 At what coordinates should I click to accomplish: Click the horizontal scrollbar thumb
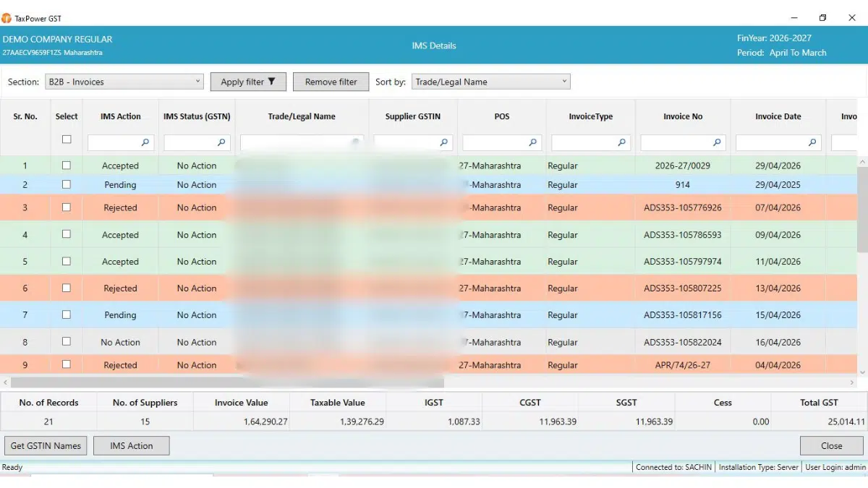click(x=227, y=382)
